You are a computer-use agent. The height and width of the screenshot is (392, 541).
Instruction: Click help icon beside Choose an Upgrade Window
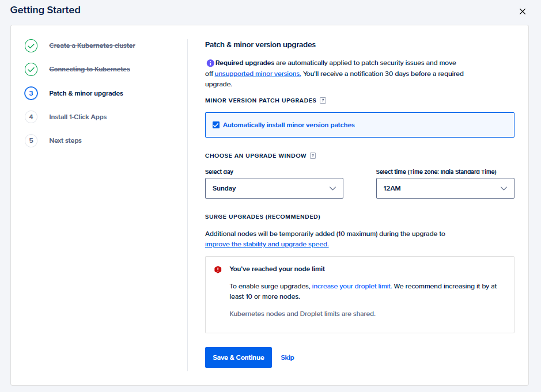[313, 156]
